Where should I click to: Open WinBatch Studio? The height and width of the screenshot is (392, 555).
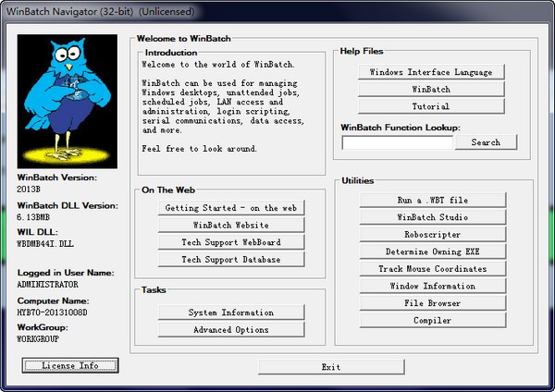432,217
